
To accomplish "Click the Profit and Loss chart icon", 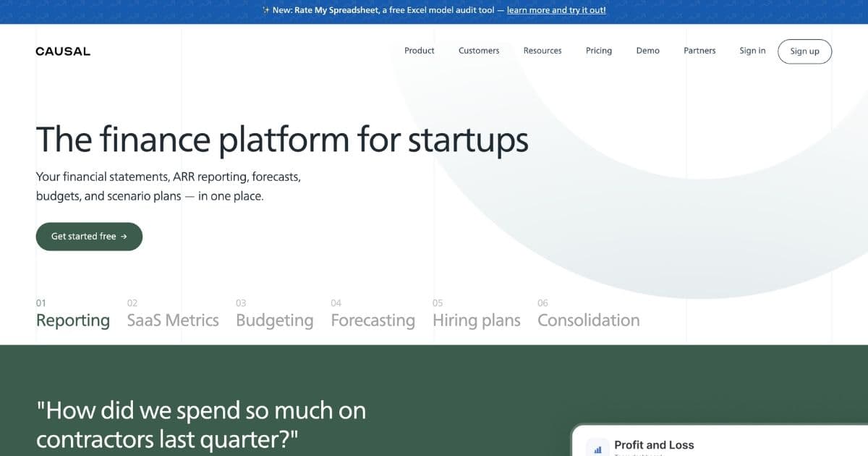I will pos(597,449).
